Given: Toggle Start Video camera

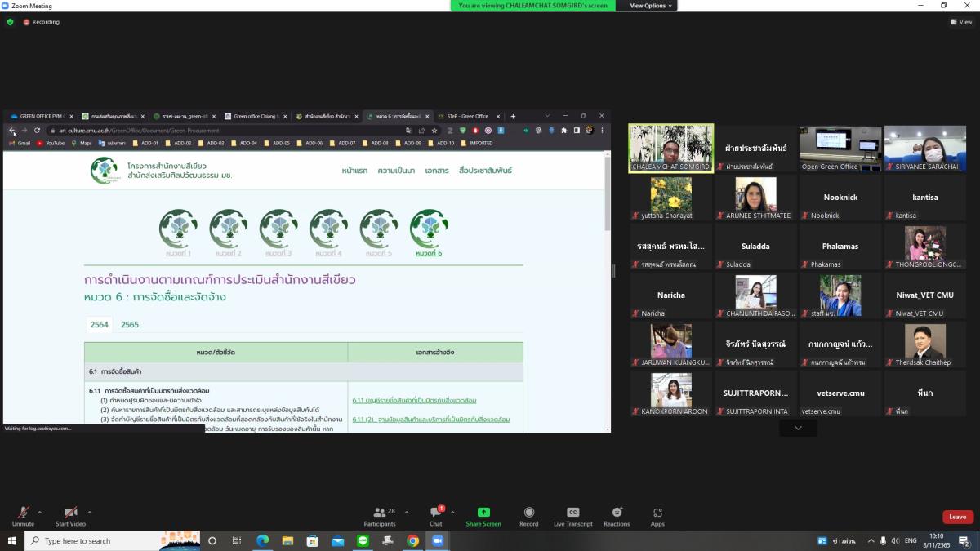Looking at the screenshot, I should pos(70,513).
